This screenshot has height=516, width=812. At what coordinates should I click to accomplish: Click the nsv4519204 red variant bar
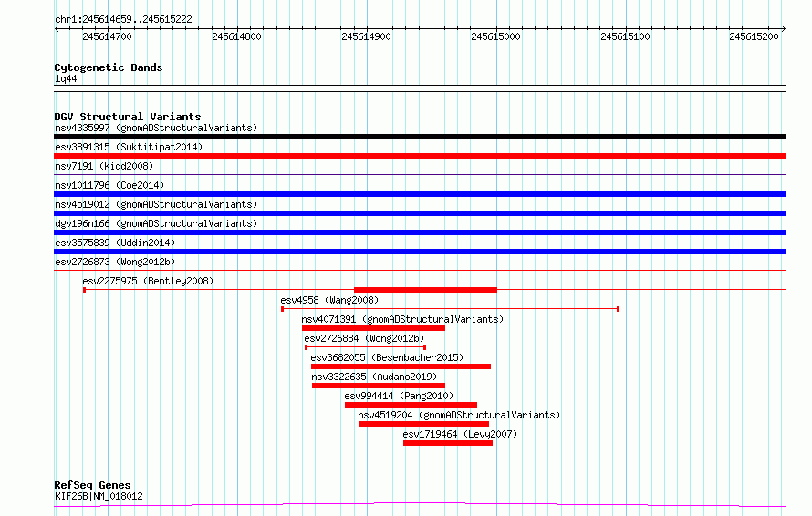point(423,424)
